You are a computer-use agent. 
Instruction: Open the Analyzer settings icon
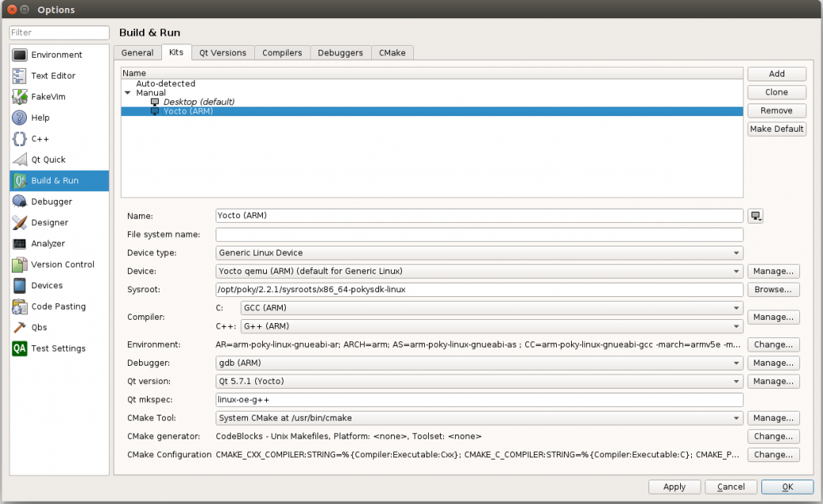click(20, 244)
